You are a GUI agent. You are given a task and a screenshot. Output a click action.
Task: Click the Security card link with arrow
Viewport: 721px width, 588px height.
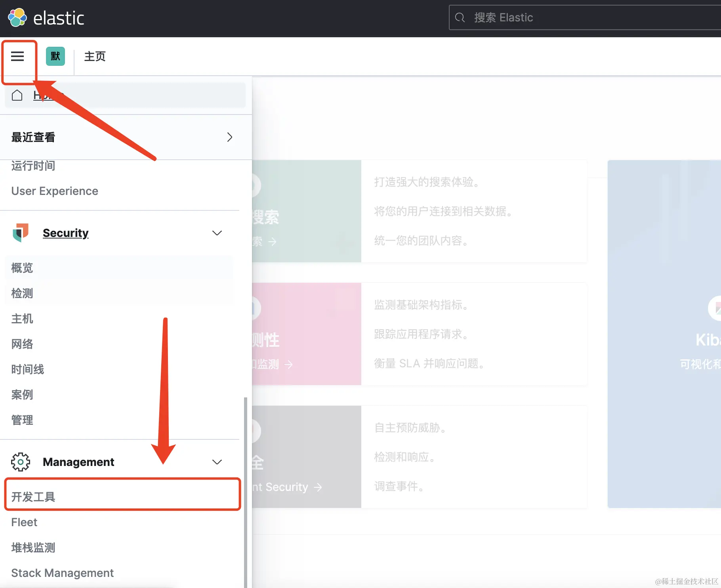(287, 487)
